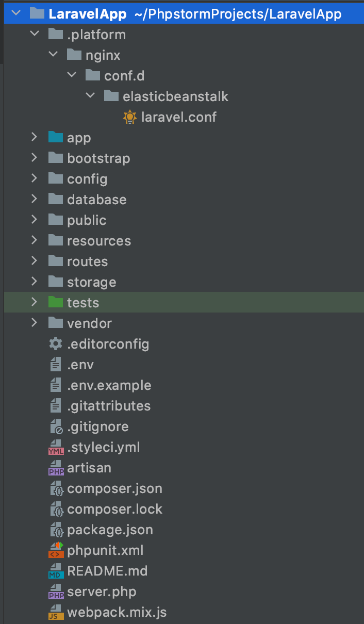Click the .env.example file icon
Viewport: 364px width, 624px height.
click(55, 385)
